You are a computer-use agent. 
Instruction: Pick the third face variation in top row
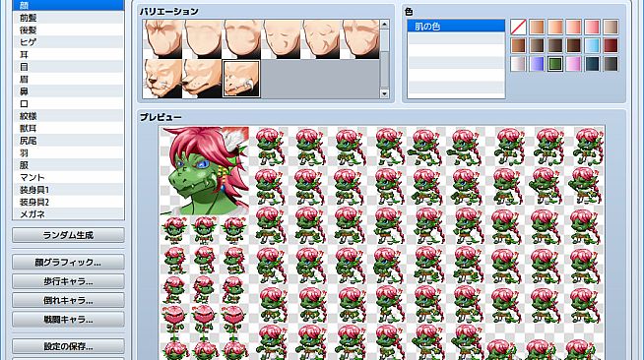pyautogui.click(x=242, y=39)
